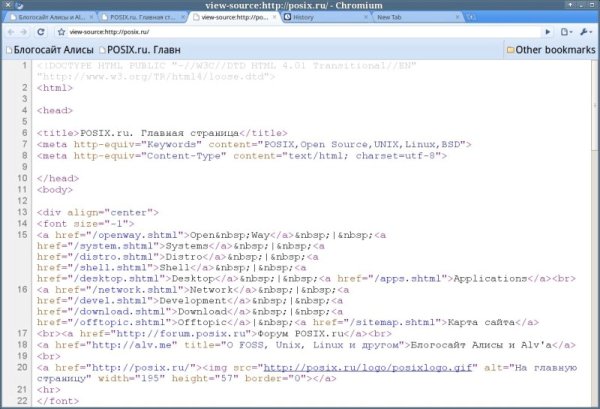Click the <div align="center"> line
The width and height of the screenshot is (600, 409).
98,213
